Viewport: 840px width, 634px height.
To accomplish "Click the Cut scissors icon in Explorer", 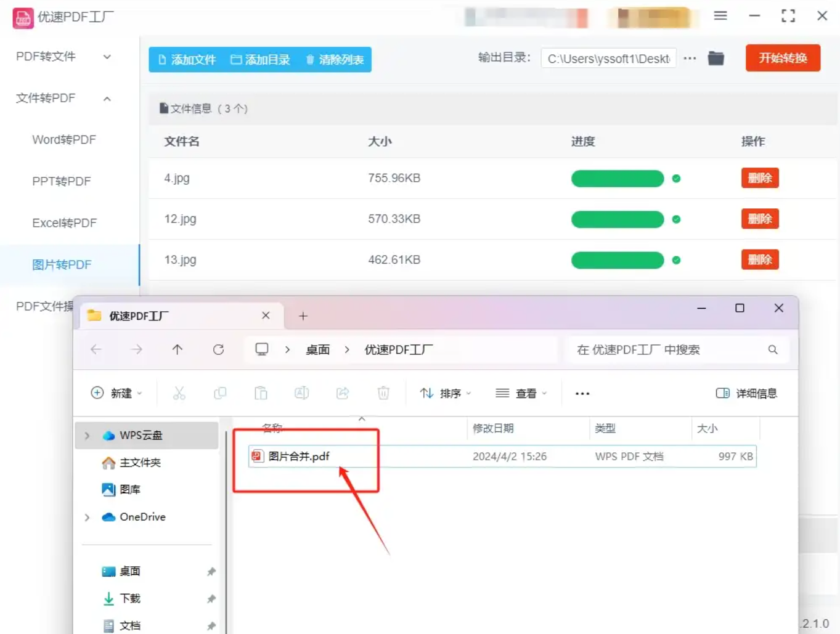I will coord(179,393).
